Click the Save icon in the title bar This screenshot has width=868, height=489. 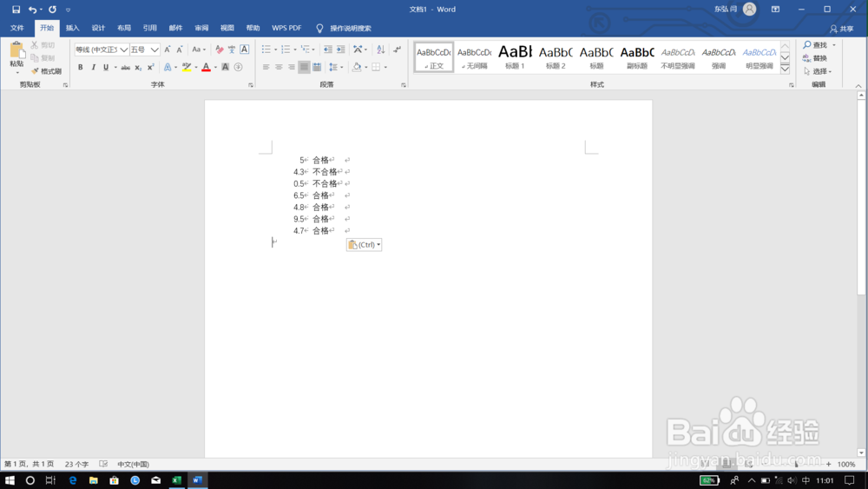pos(16,10)
